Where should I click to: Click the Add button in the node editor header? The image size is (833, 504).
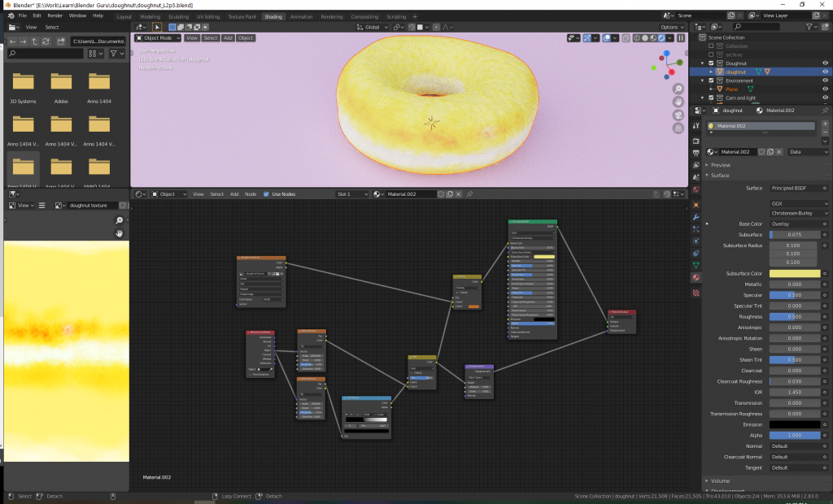pyautogui.click(x=234, y=194)
